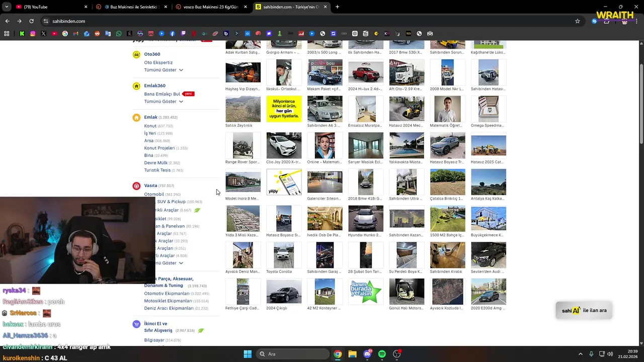Open the Windows Start menu
This screenshot has width=644, height=362.
point(248,354)
